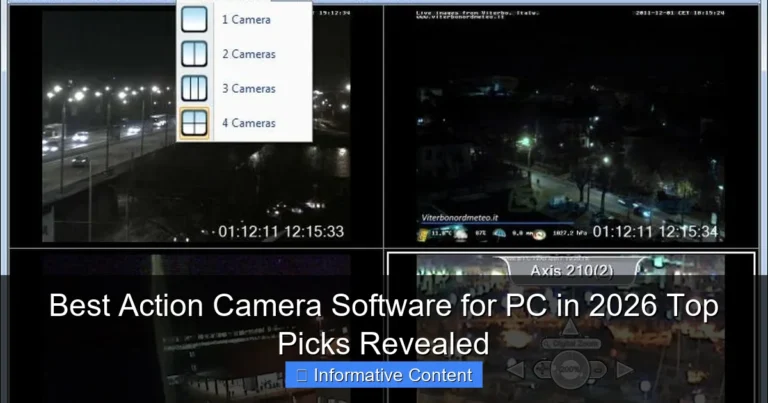Click timestamp 01:12:11 12:15:34
Viewport: 768px width, 403px height.
pos(655,232)
